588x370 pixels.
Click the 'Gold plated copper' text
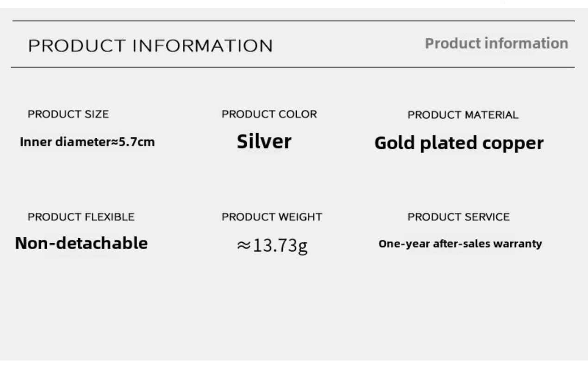pyautogui.click(x=458, y=143)
